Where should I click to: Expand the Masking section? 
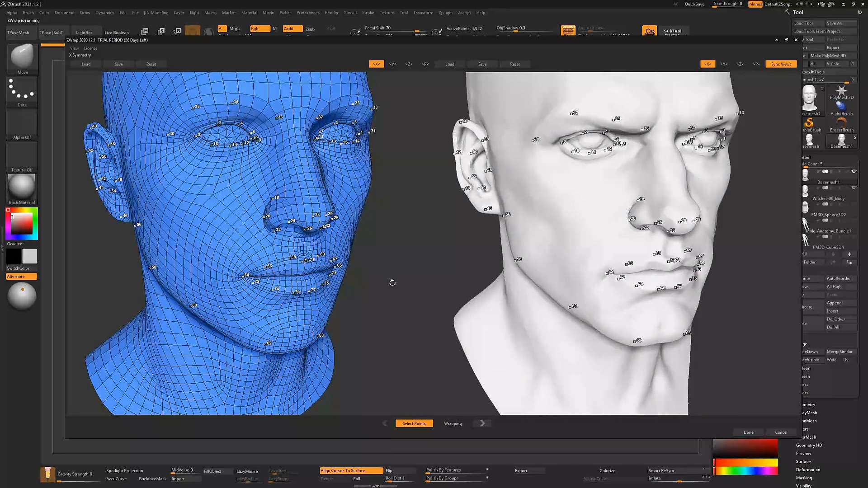coord(804,478)
